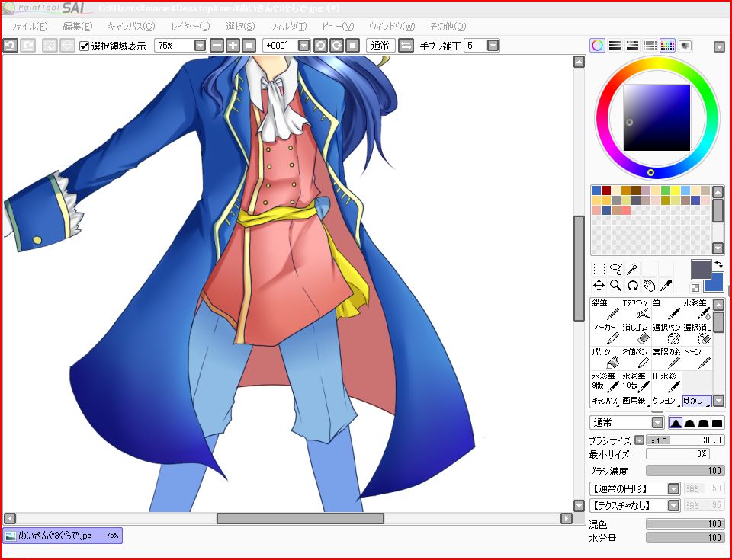The image size is (732, 560).
Task: Open the 手ブレ補正 stabilizer value dropdown
Action: pos(493,45)
